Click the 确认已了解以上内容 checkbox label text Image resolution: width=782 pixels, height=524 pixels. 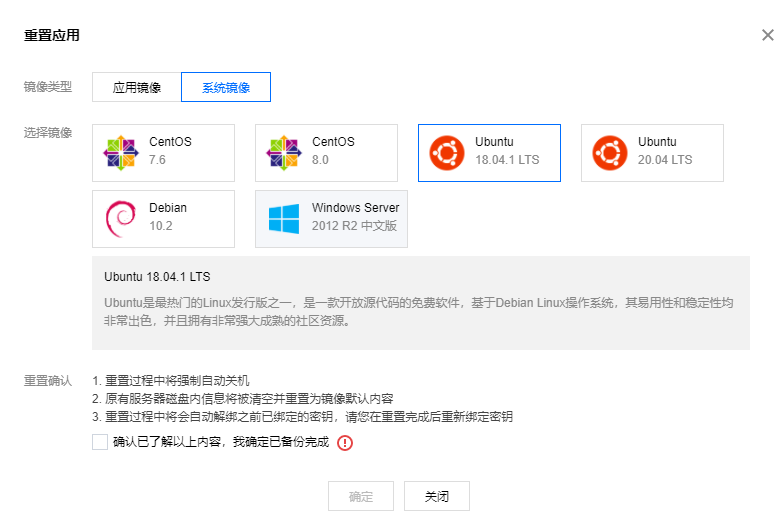220,442
